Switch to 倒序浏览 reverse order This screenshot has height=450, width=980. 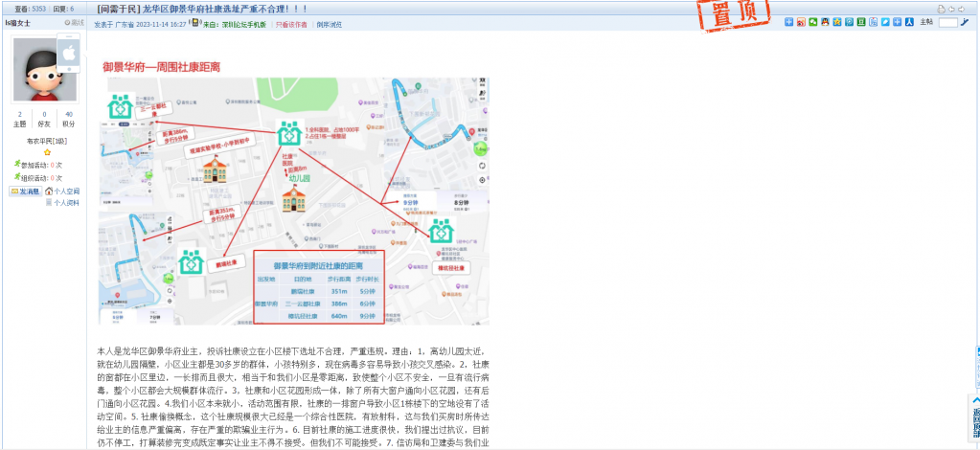tap(329, 24)
